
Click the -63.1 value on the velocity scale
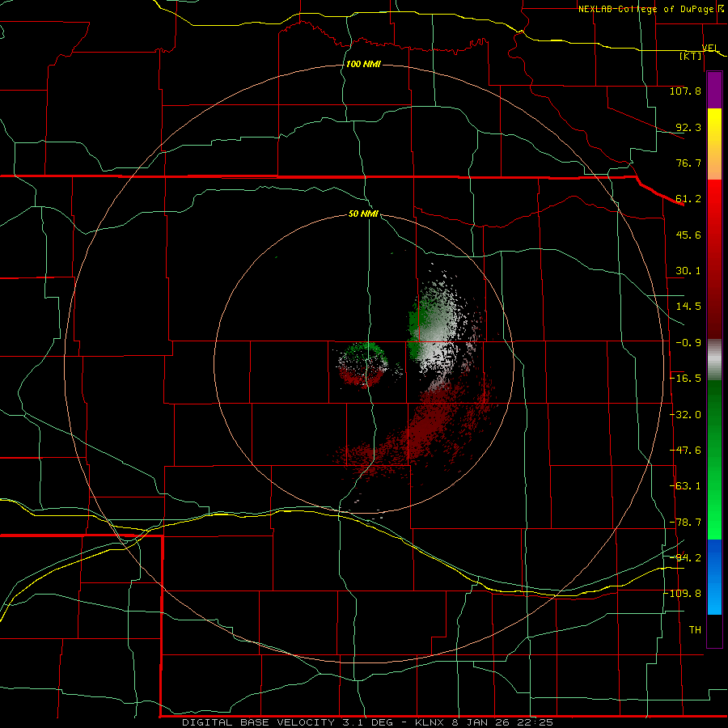[x=686, y=486]
